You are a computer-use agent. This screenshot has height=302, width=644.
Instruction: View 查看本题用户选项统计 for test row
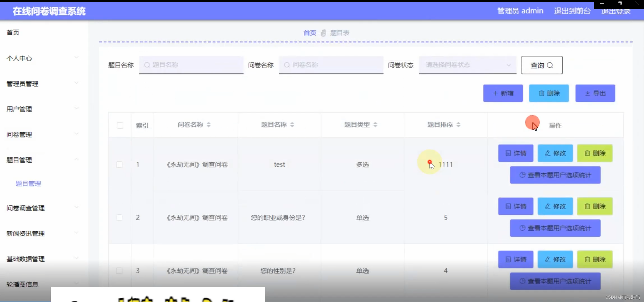[x=555, y=175]
